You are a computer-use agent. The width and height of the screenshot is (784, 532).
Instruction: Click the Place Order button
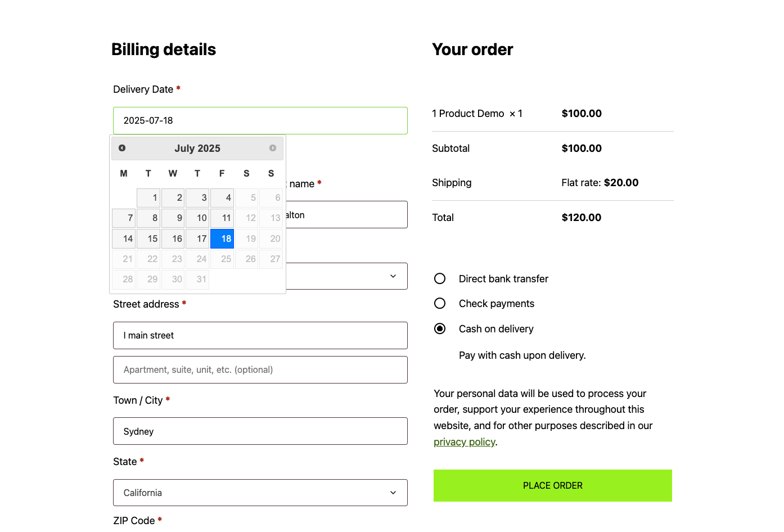point(552,485)
